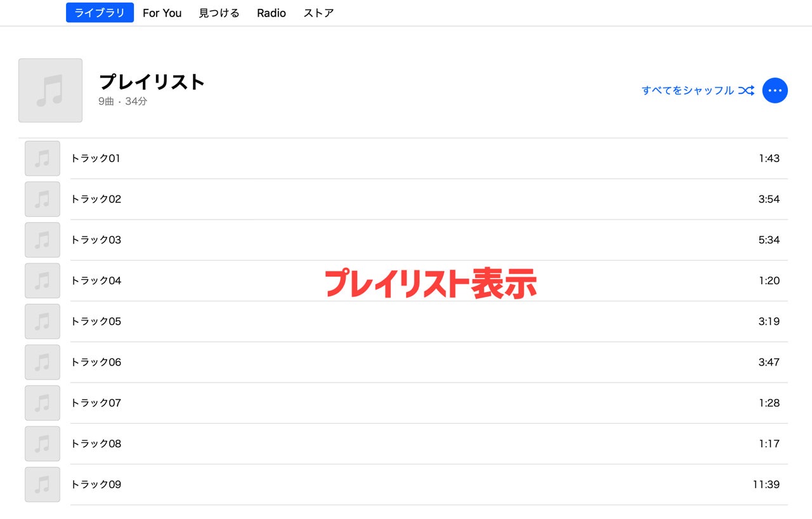Click the 9曲・34分 summary text
Screen dimensions: 812x519
[x=123, y=102]
